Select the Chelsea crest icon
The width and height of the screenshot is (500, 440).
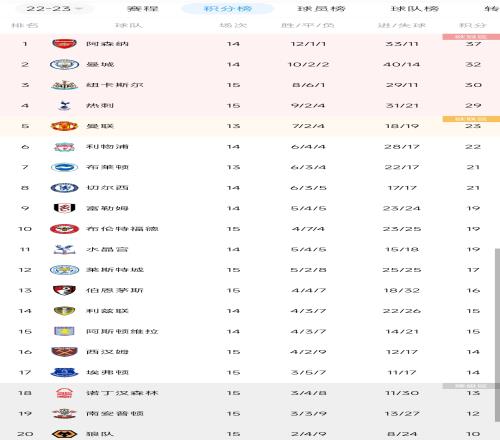(x=64, y=188)
